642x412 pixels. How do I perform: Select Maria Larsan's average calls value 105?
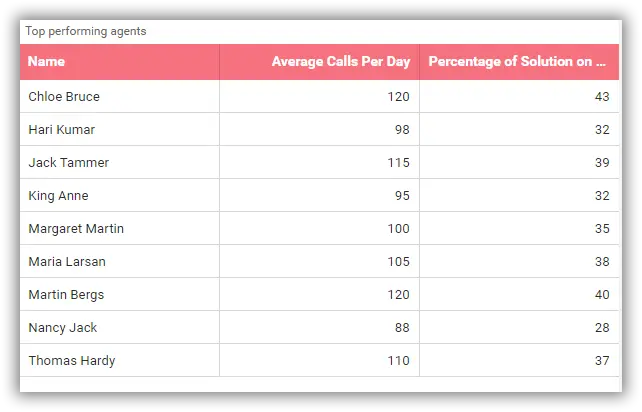tap(398, 262)
